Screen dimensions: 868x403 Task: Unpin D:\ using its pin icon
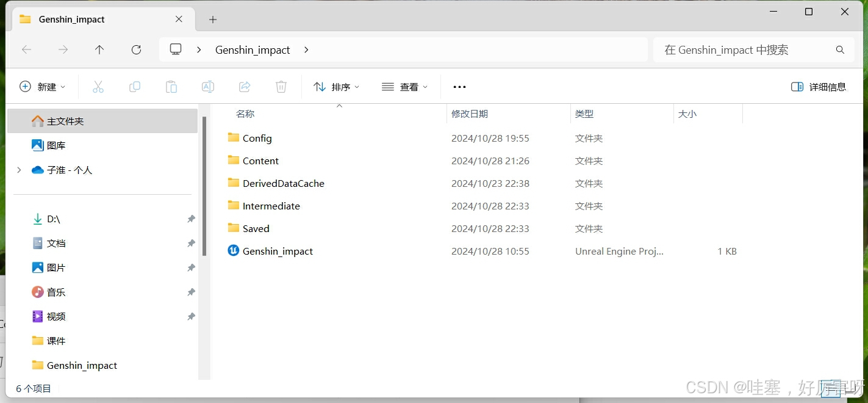[x=191, y=219]
